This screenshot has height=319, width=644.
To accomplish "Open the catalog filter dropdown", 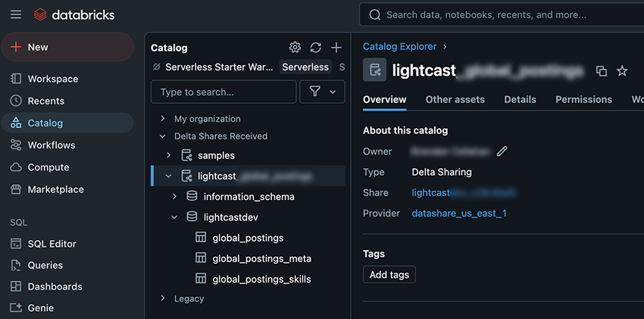I will [x=323, y=92].
